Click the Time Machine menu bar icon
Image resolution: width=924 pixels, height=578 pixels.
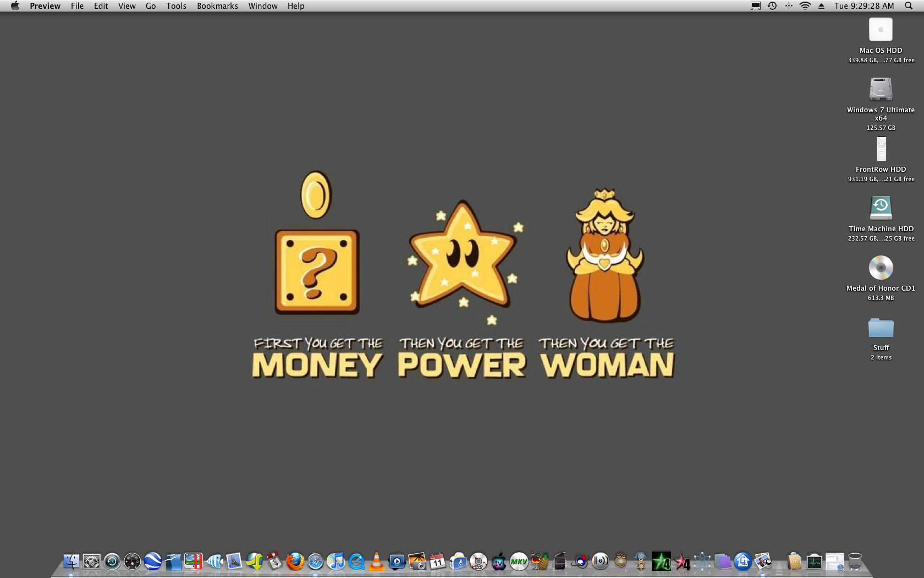[772, 6]
